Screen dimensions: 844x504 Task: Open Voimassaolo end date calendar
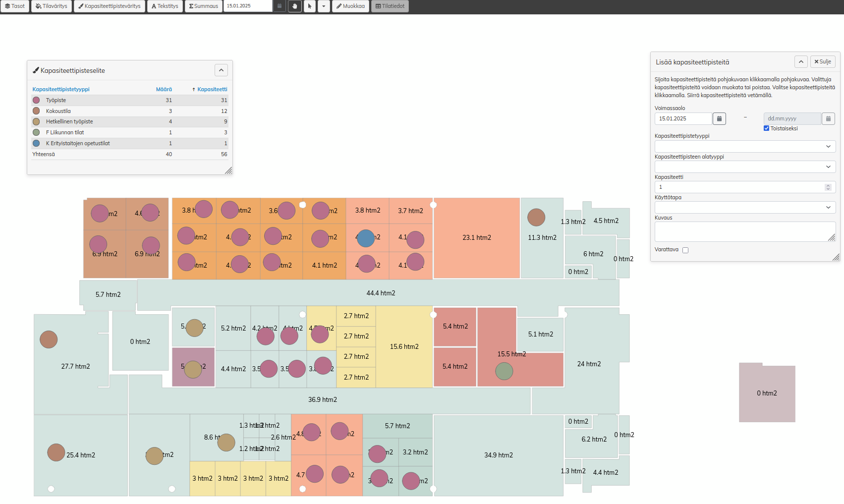point(828,118)
